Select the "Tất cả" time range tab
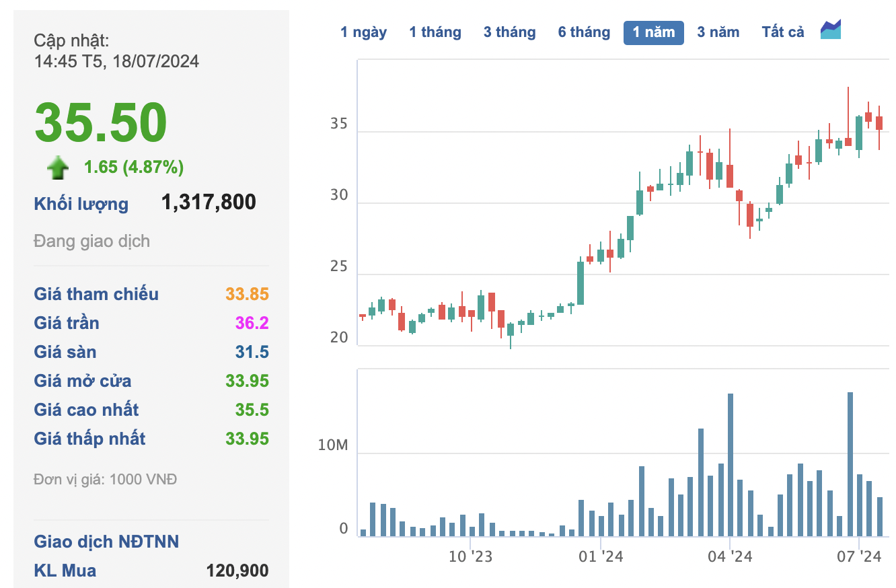 point(783,32)
